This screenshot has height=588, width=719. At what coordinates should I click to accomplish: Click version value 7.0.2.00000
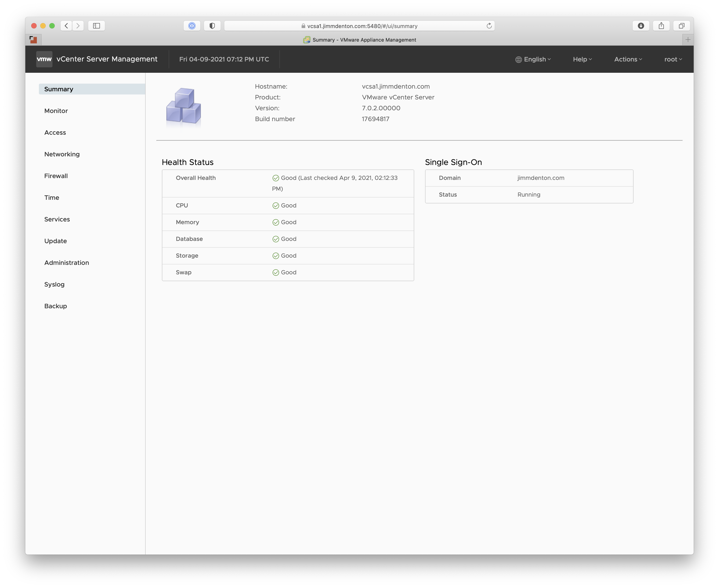pyautogui.click(x=381, y=108)
